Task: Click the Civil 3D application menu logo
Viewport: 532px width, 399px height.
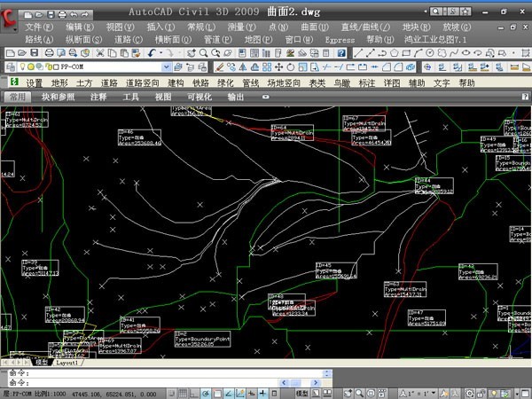Action: tap(11, 18)
